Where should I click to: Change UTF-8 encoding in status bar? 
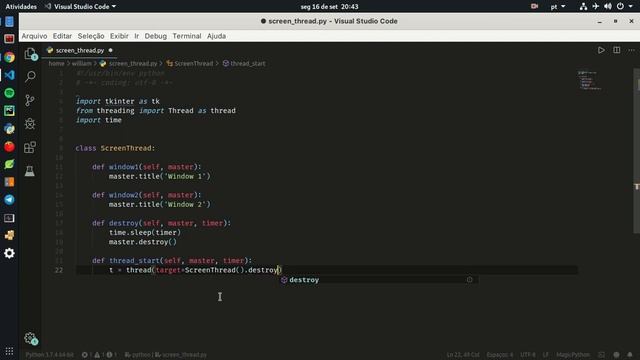pyautogui.click(x=528, y=355)
